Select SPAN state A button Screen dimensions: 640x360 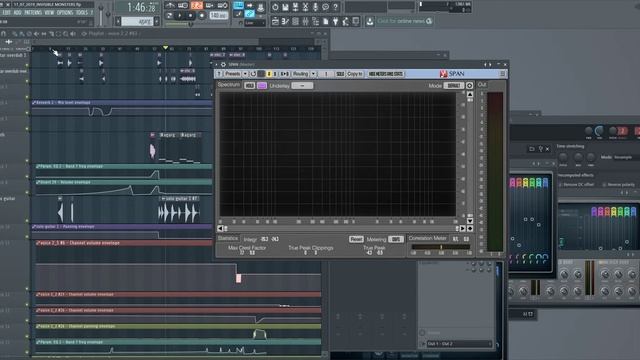coord(269,74)
